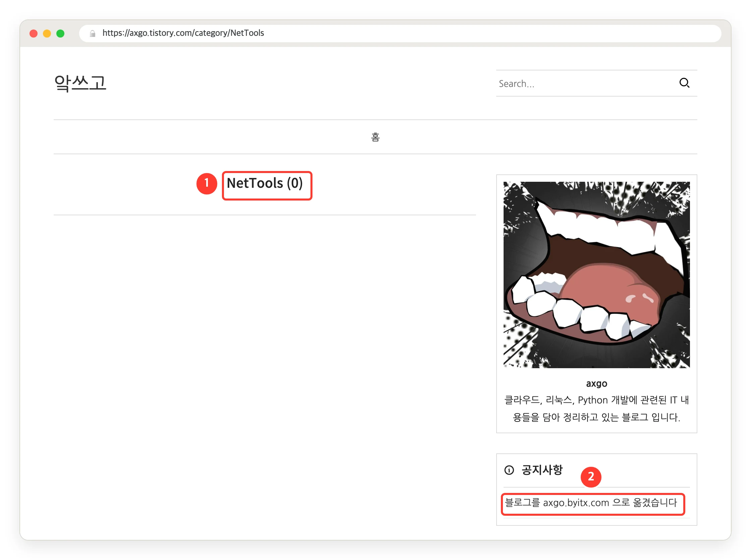
Task: Click the blog description text under axgo
Action: 596,408
